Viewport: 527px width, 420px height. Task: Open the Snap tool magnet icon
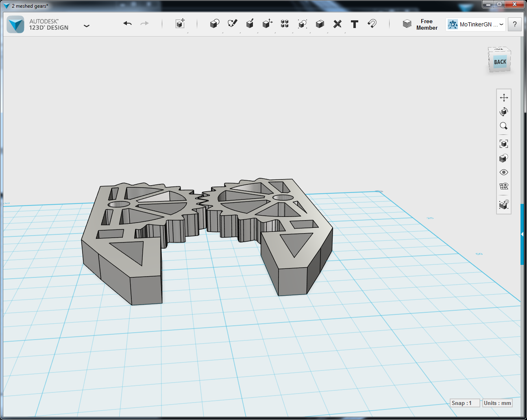(372, 24)
